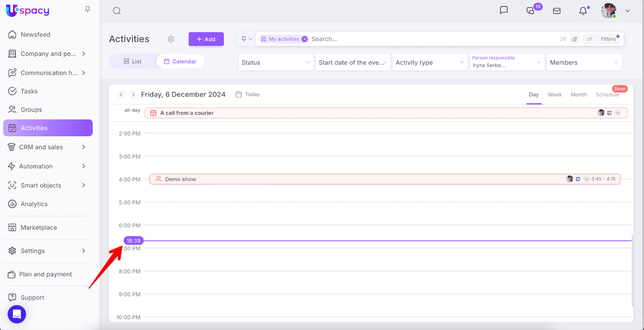The width and height of the screenshot is (644, 330).
Task: Switch to Calendar view
Action: [180, 61]
